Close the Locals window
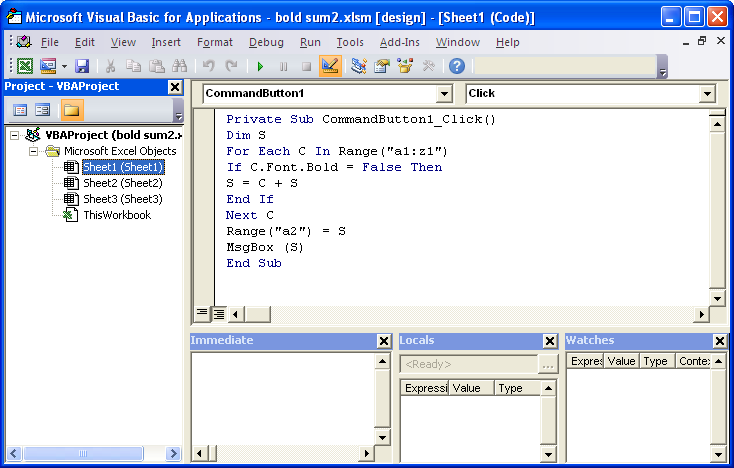Viewport: 734px width, 468px height. click(550, 341)
